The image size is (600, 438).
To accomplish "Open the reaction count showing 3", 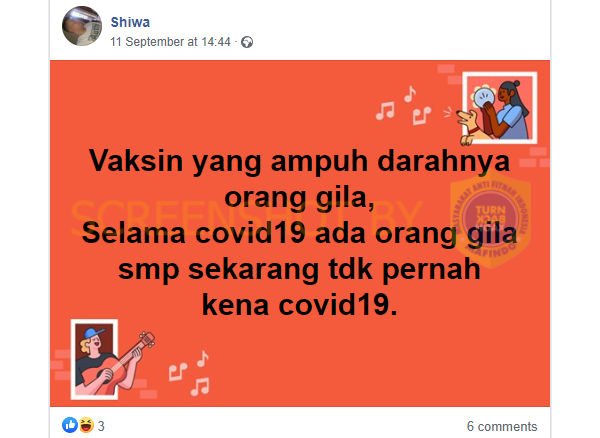I will tap(101, 426).
